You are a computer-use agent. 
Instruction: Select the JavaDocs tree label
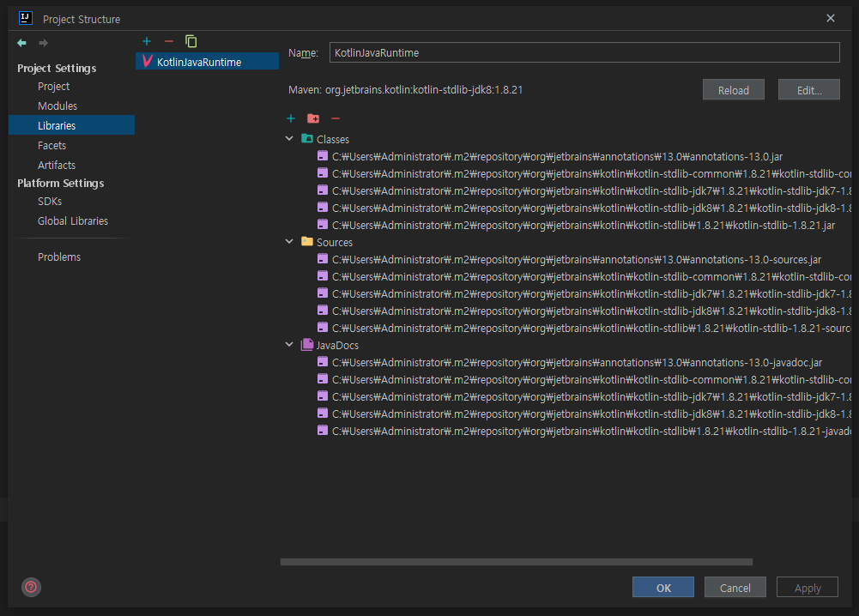[337, 345]
